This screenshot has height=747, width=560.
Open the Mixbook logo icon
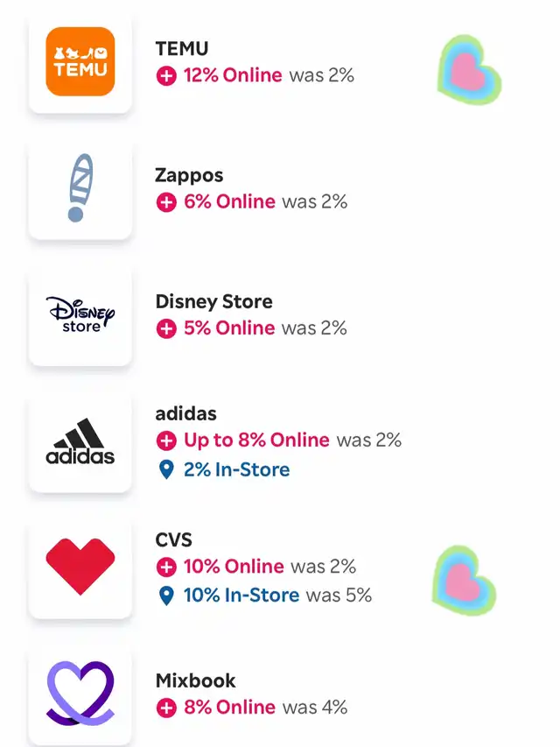click(80, 693)
